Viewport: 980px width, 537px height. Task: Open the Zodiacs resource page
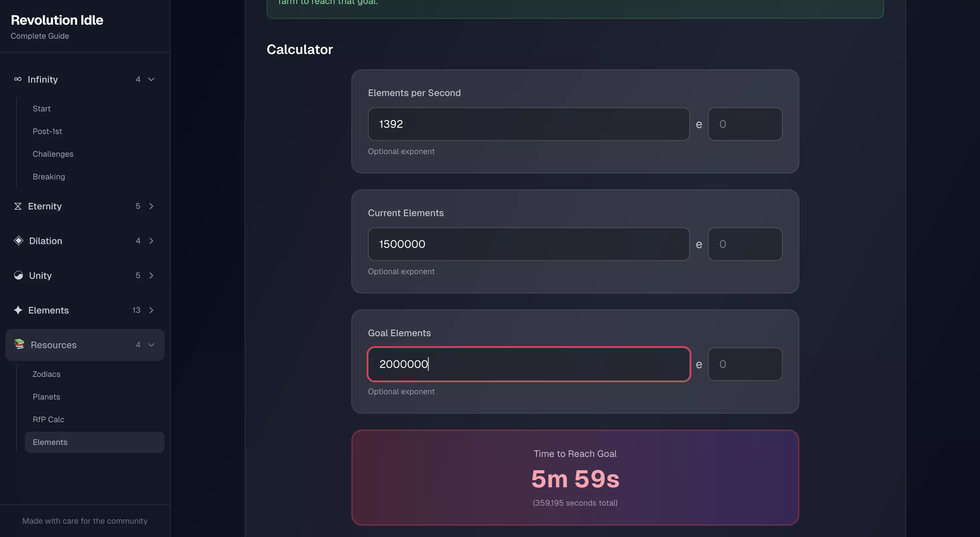[x=46, y=374]
